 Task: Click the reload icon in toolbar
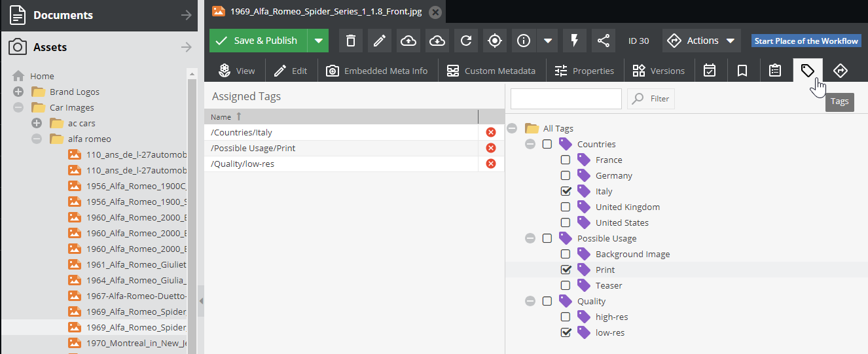tap(466, 41)
